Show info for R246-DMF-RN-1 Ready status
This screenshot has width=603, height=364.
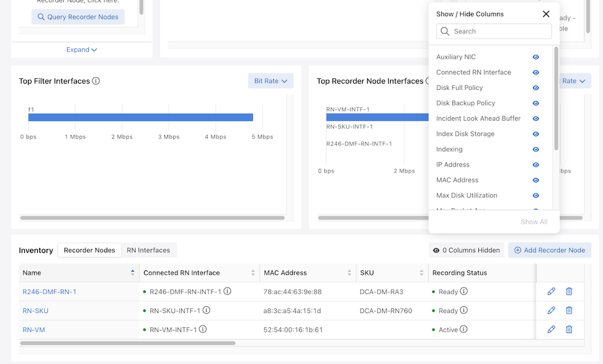(464, 291)
